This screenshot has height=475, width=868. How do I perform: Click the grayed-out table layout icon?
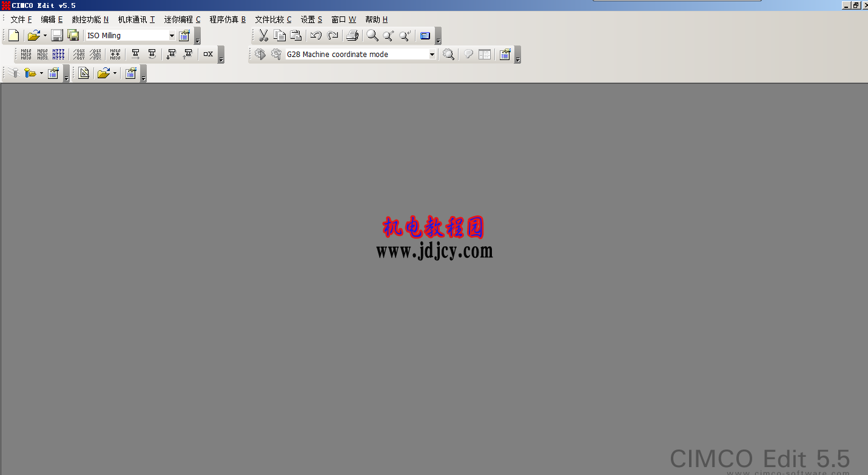pos(485,55)
